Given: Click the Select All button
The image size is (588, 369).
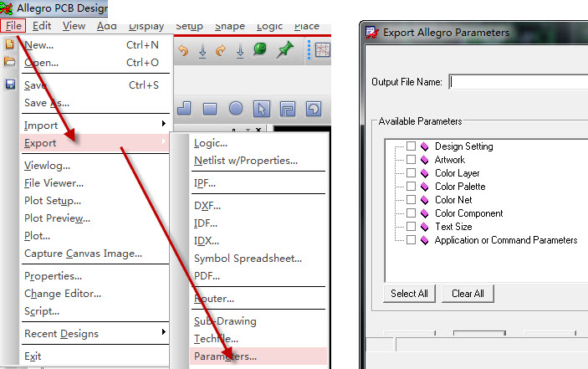Looking at the screenshot, I should coord(409,294).
